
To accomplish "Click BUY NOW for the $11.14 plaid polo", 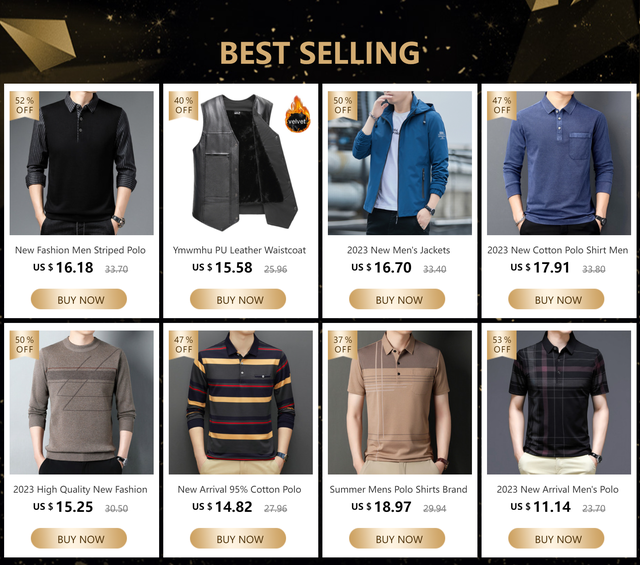I will (556, 538).
